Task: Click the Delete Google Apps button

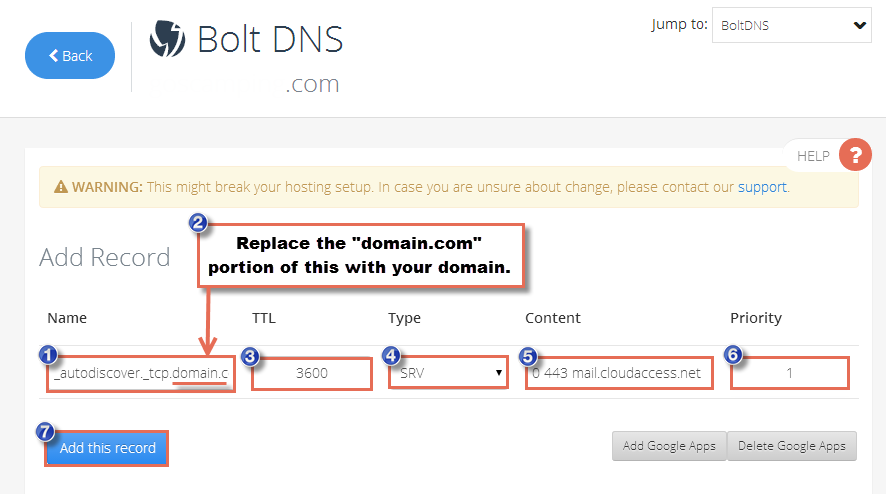Action: (x=792, y=446)
